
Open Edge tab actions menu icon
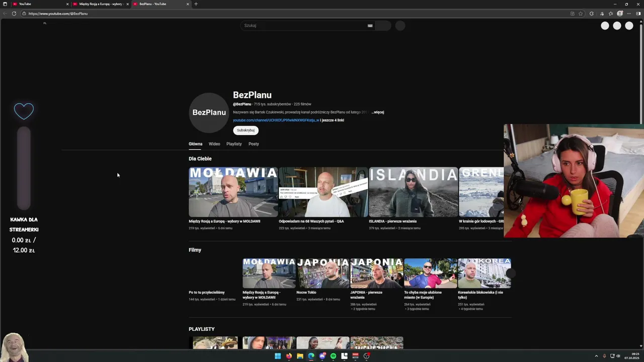[x=5, y=4]
